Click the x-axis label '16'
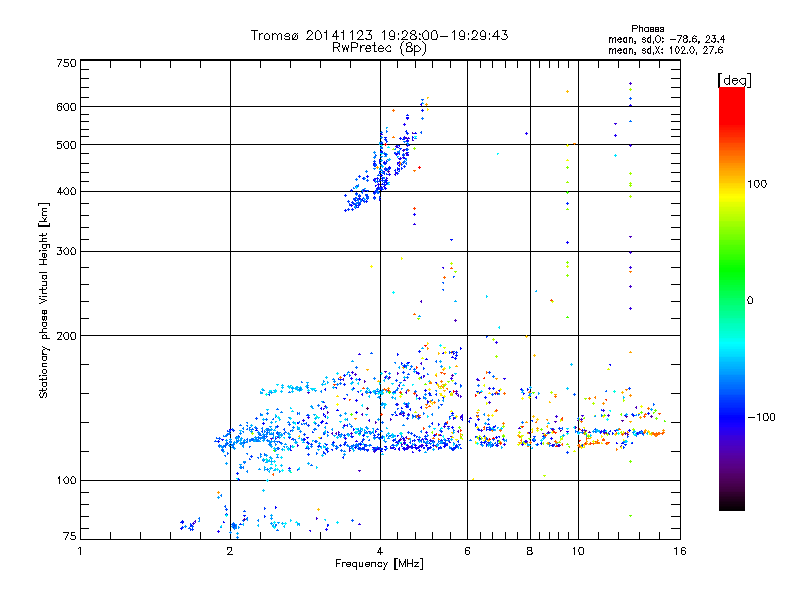Screen dimensions: 800x600 (680, 551)
